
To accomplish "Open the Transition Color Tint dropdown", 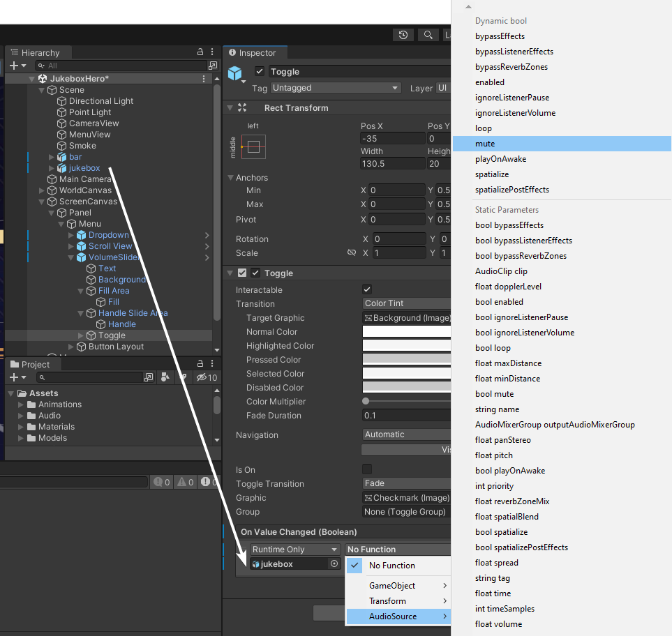I will tap(406, 303).
